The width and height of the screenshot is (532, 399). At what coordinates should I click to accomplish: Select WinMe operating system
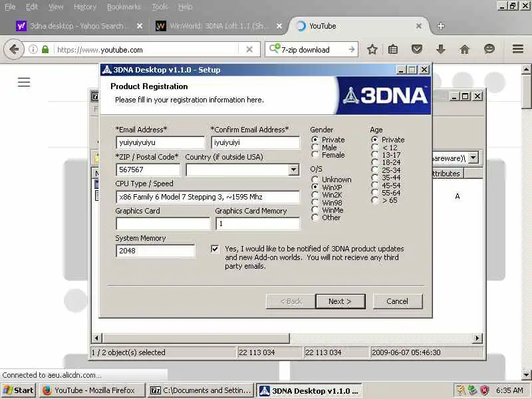(315, 209)
